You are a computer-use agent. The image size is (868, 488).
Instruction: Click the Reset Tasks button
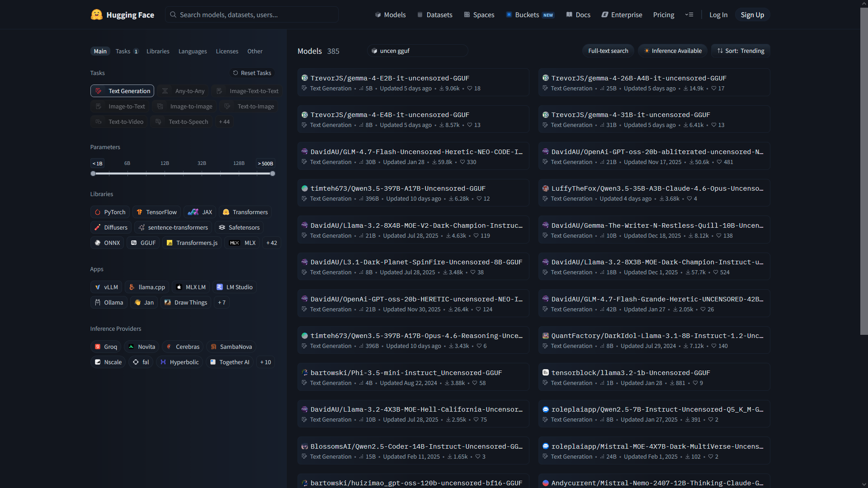click(x=252, y=73)
